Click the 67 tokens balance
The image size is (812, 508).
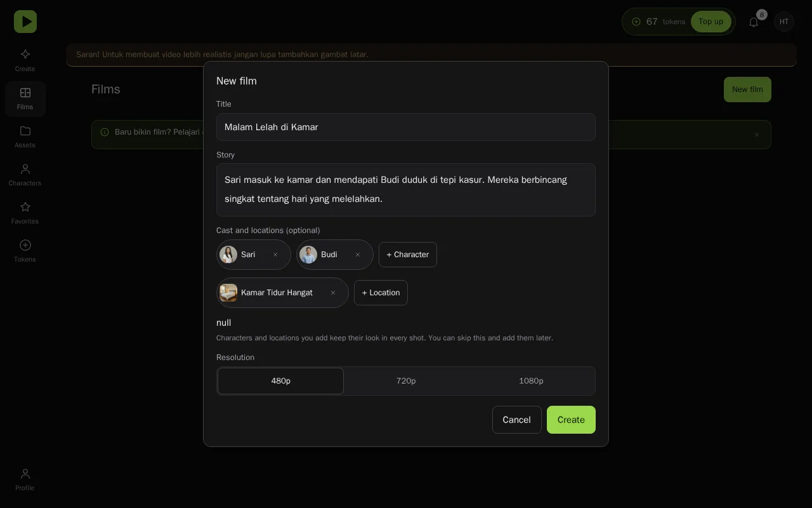click(658, 22)
